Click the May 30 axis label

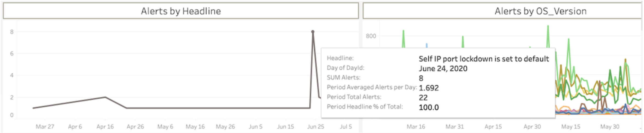click(x=610, y=127)
